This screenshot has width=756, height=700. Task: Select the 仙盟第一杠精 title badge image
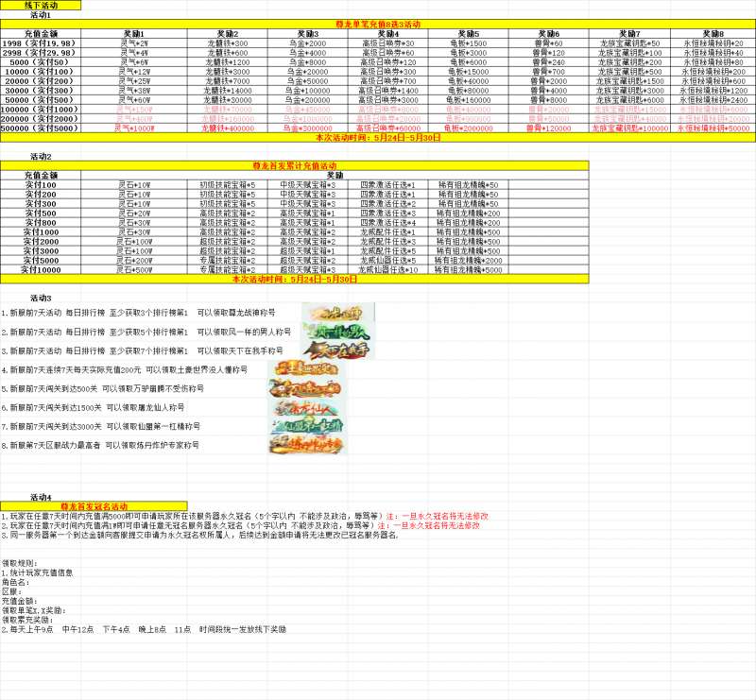(305, 426)
